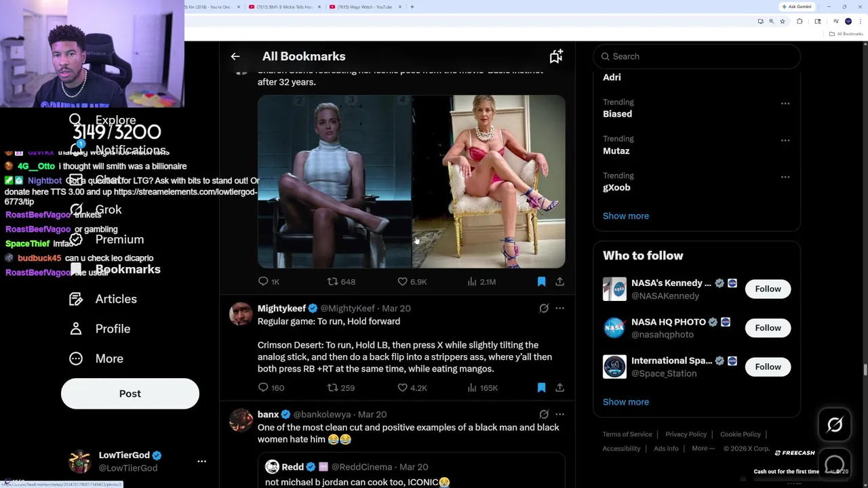
Task: Open Notifications in sidebar
Action: tap(117, 150)
